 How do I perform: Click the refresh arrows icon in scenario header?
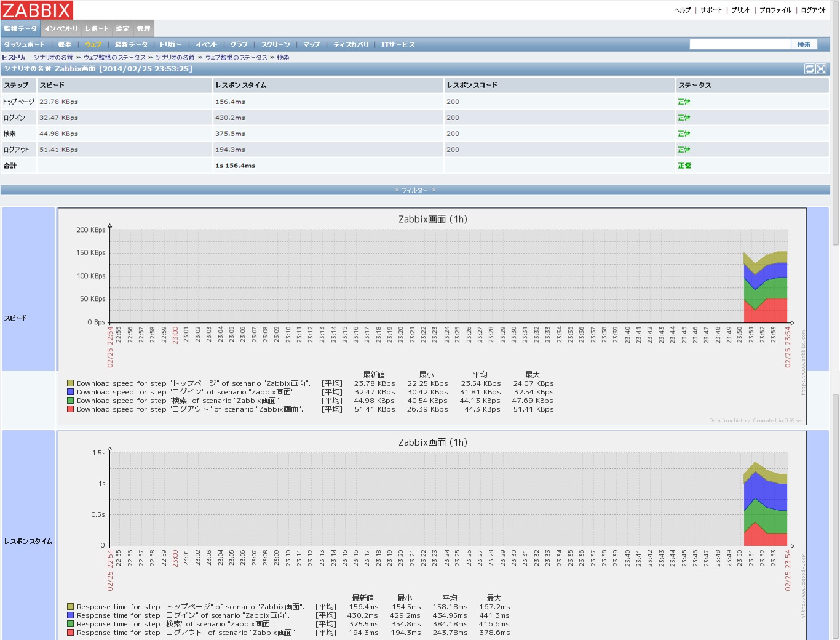tap(810, 69)
